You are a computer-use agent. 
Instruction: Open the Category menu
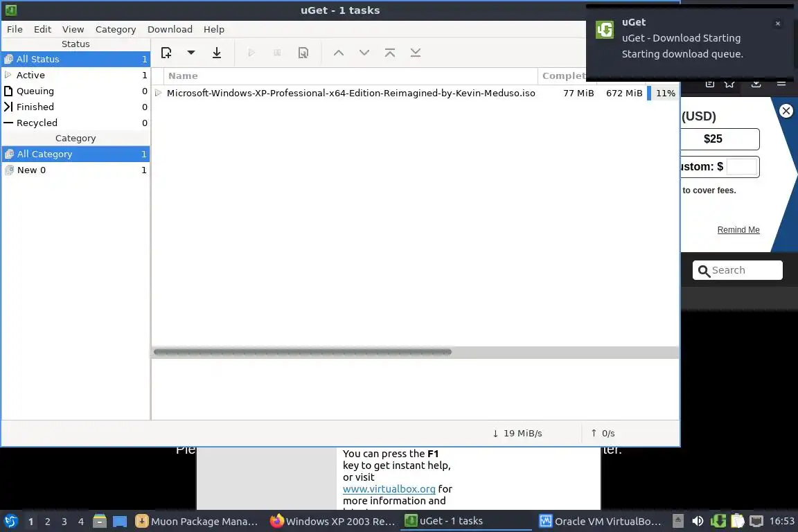pos(116,29)
